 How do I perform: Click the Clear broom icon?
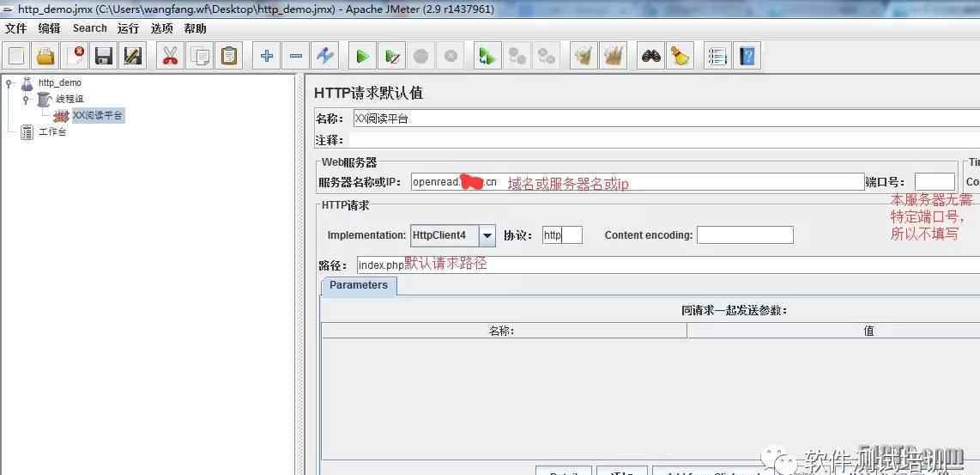[x=584, y=57]
